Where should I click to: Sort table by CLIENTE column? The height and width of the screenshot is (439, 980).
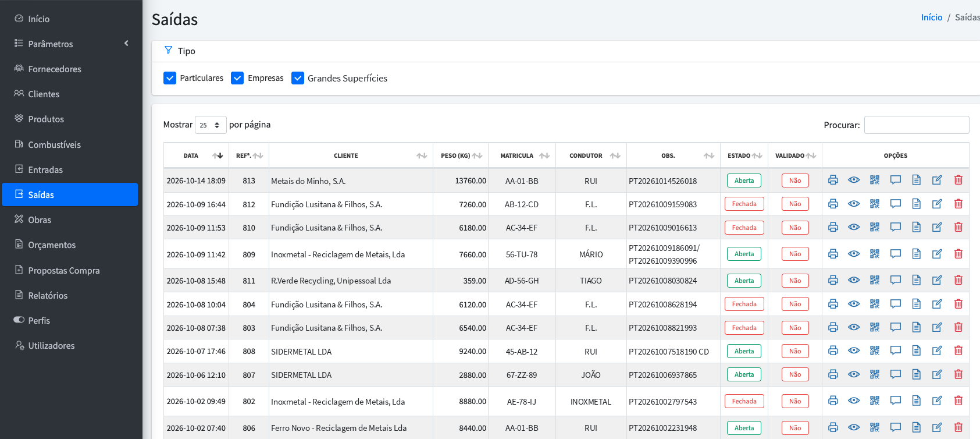pos(351,156)
